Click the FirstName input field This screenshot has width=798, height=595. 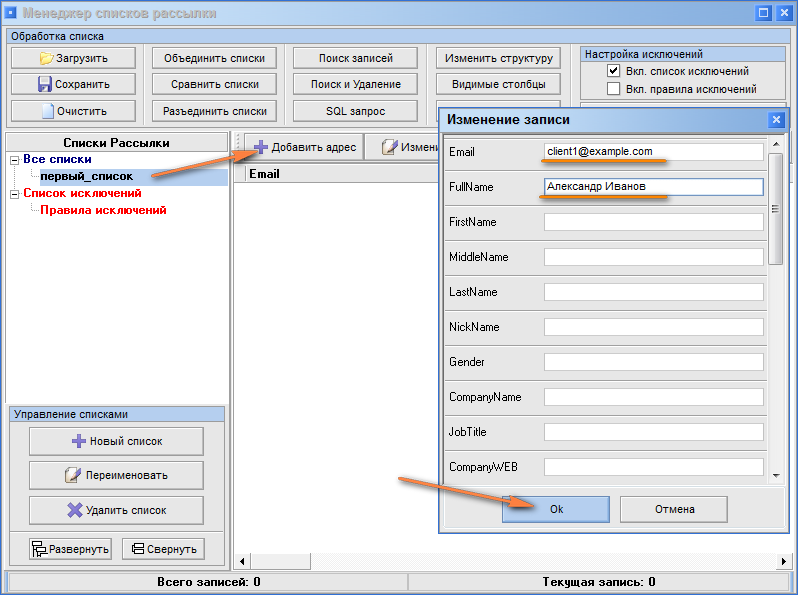click(653, 222)
